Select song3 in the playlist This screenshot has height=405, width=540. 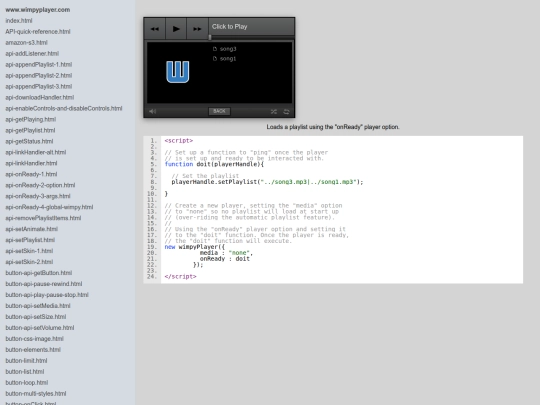pyautogui.click(x=228, y=49)
